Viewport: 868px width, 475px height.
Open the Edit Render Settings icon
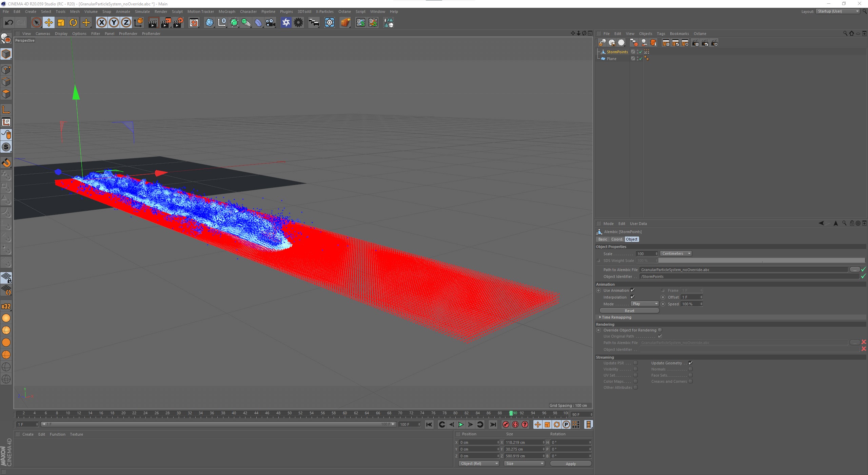(179, 23)
